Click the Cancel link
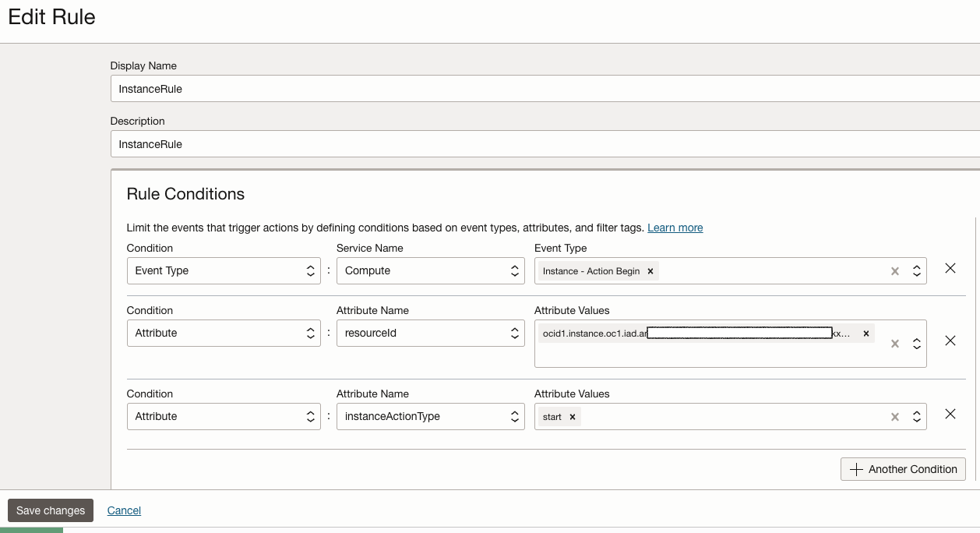The height and width of the screenshot is (533, 980). [x=124, y=510]
